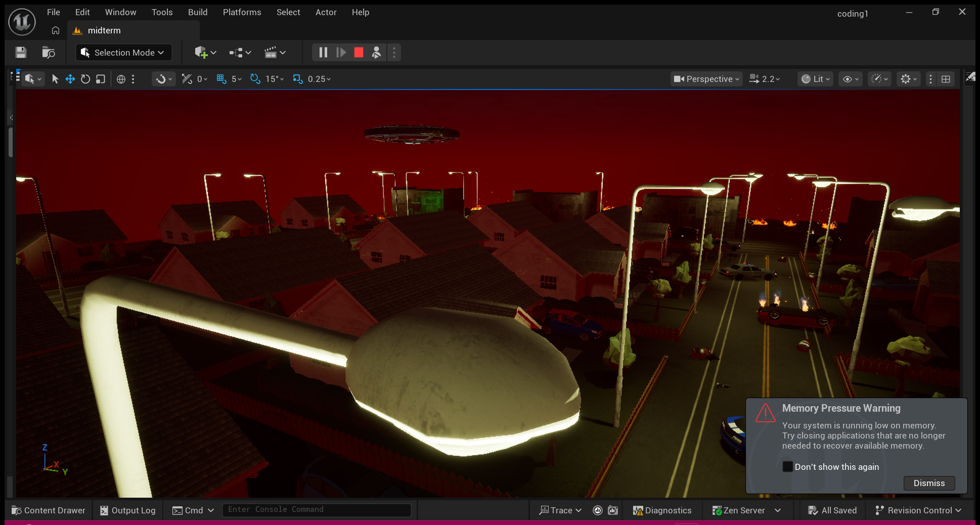
Task: Select the scale tool icon
Action: click(x=101, y=79)
